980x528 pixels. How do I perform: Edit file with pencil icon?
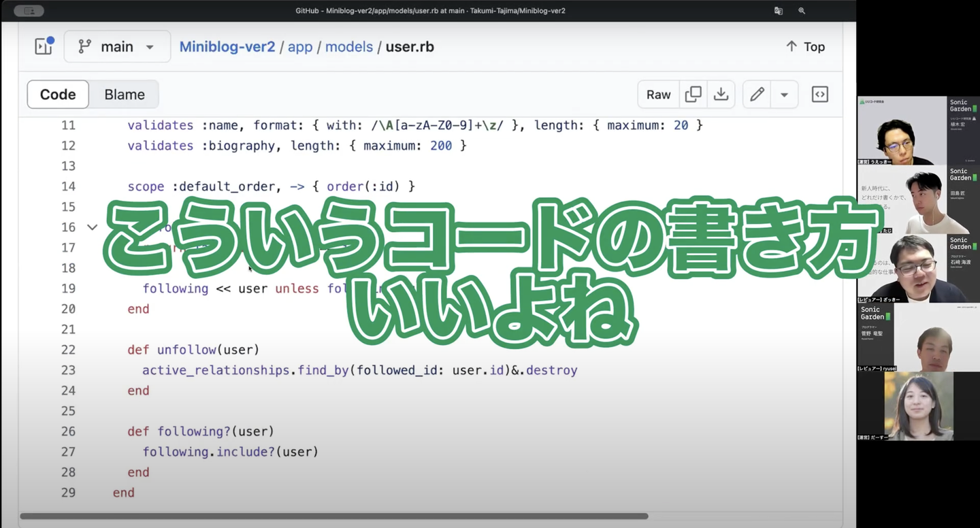pyautogui.click(x=757, y=95)
